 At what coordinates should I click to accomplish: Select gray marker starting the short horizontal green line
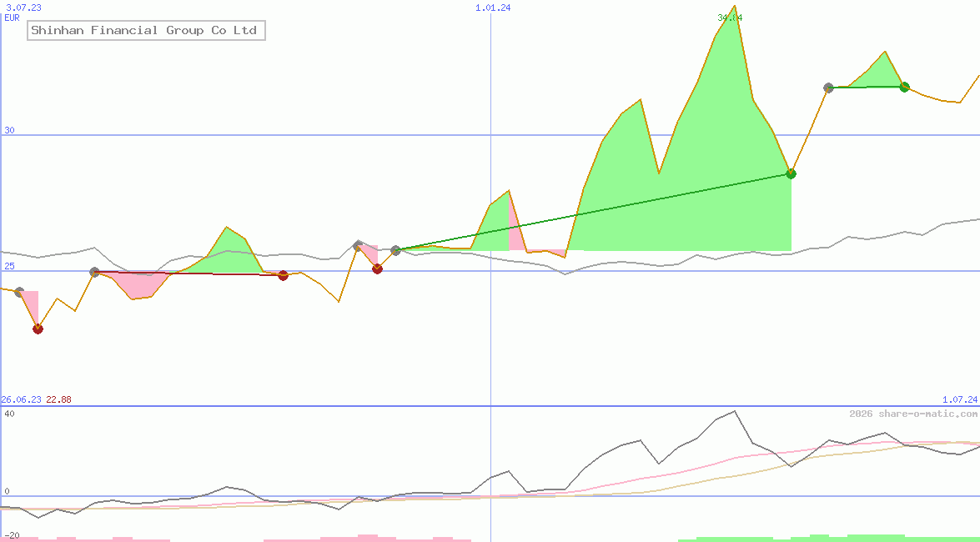point(829,88)
